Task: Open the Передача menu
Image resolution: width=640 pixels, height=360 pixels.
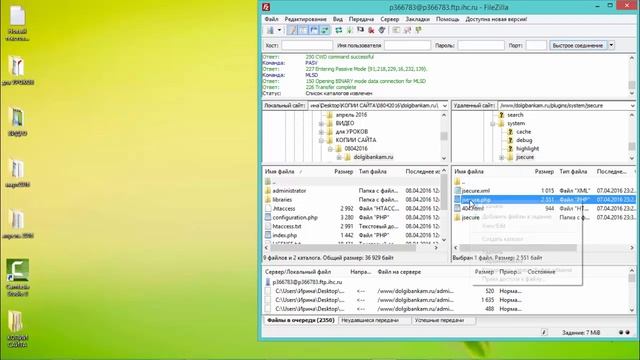Action: [x=361, y=19]
